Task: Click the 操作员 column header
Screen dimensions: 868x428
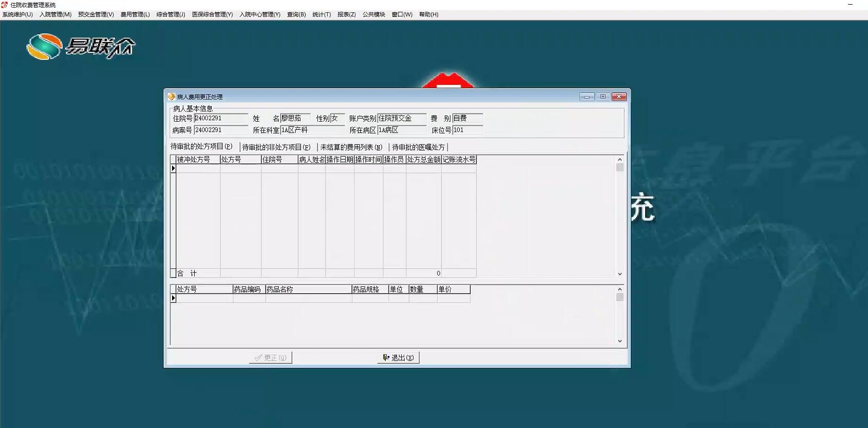Action: click(394, 160)
